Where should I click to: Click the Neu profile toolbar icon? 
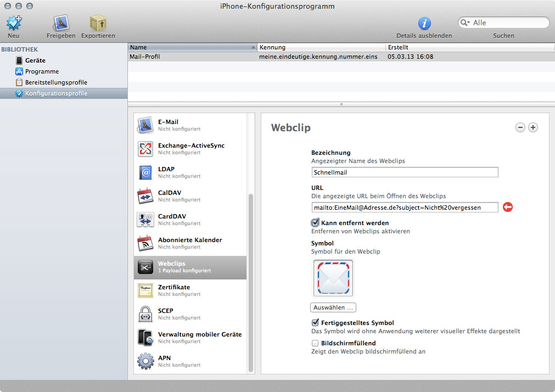tap(14, 23)
